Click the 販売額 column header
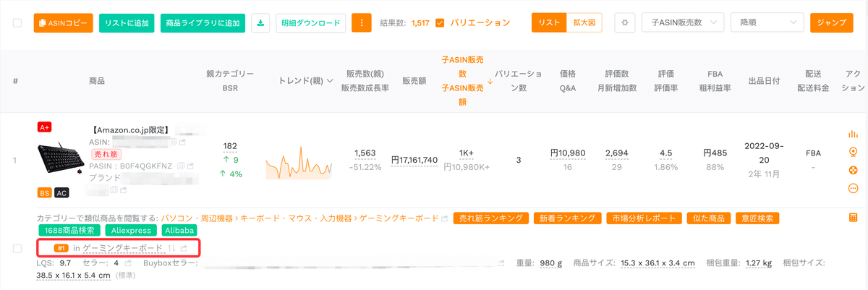868x290 pixels. pos(414,81)
